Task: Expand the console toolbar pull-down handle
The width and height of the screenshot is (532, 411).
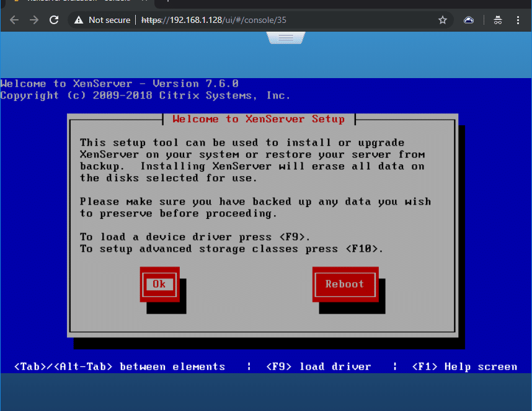Action: 286,38
